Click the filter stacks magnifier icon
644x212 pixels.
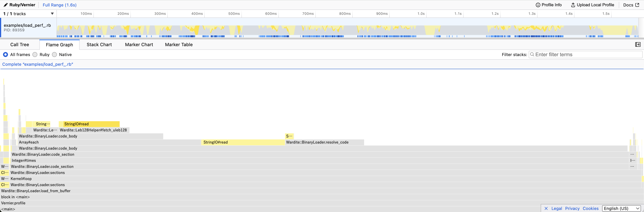[532, 55]
